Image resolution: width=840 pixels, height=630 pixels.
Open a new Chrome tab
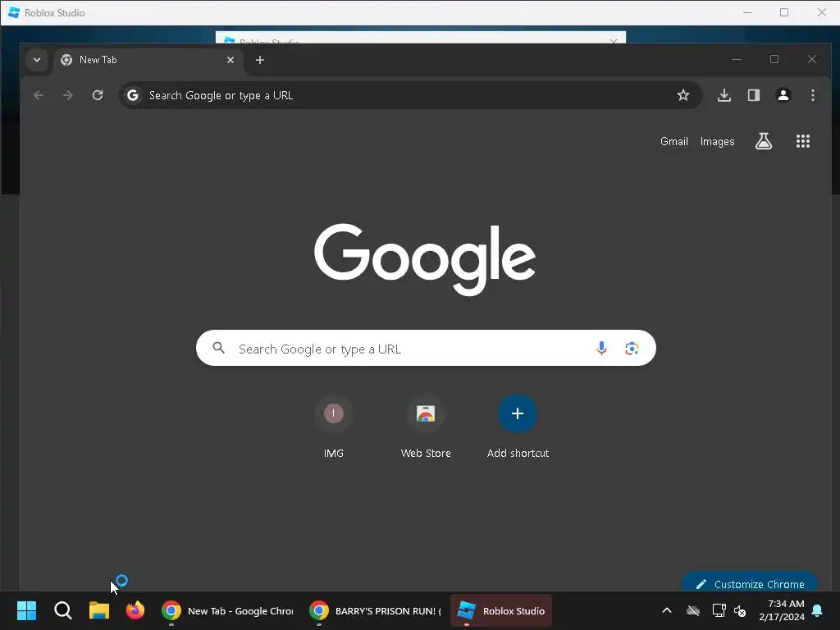[260, 60]
